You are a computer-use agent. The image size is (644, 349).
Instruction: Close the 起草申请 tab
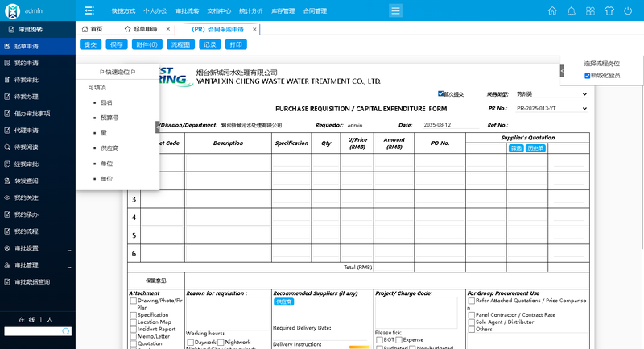[x=168, y=29]
